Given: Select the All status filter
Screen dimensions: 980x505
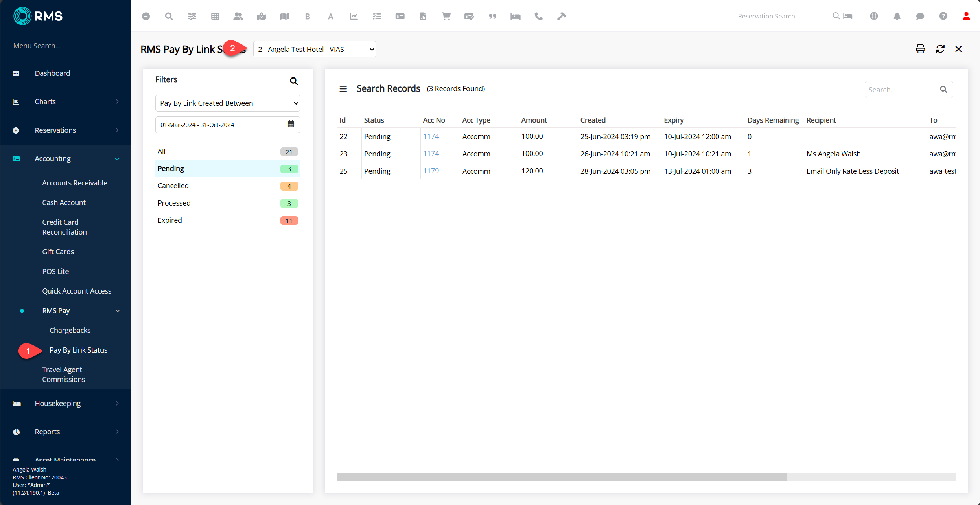Looking at the screenshot, I should coord(228,152).
